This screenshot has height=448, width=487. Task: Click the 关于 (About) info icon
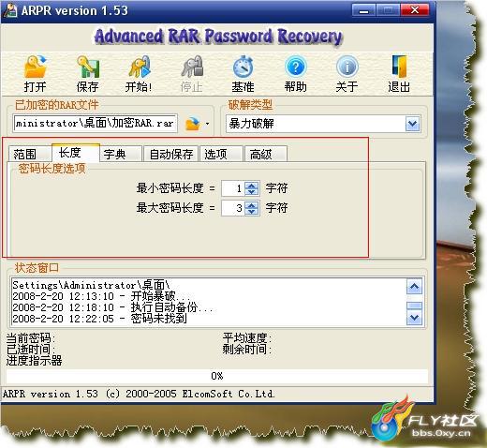coord(347,67)
